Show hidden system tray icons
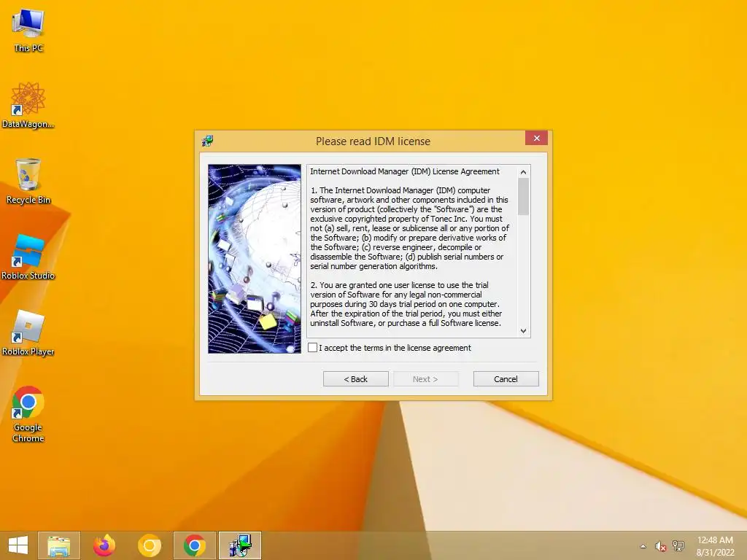 coord(643,546)
